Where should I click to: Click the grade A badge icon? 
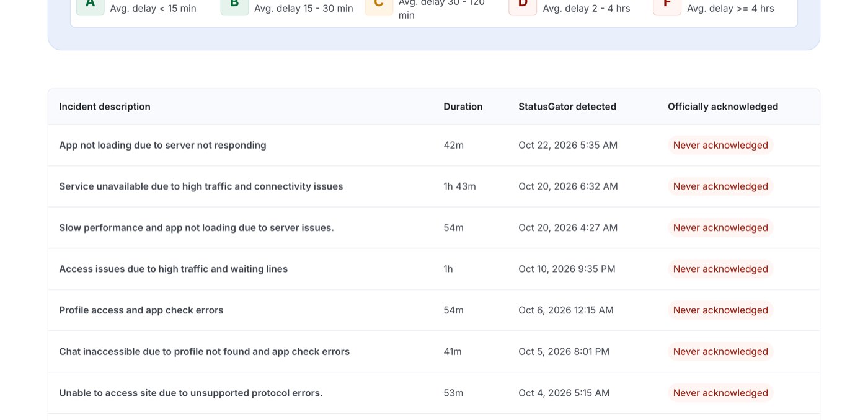[91, 6]
